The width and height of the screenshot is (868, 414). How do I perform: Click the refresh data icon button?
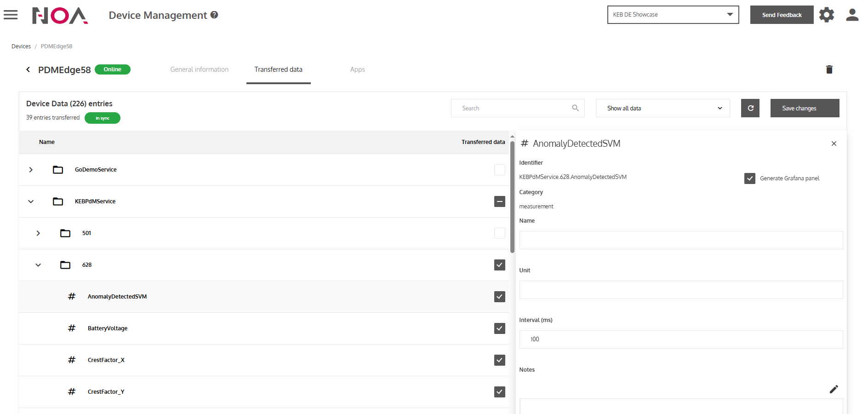(x=750, y=108)
